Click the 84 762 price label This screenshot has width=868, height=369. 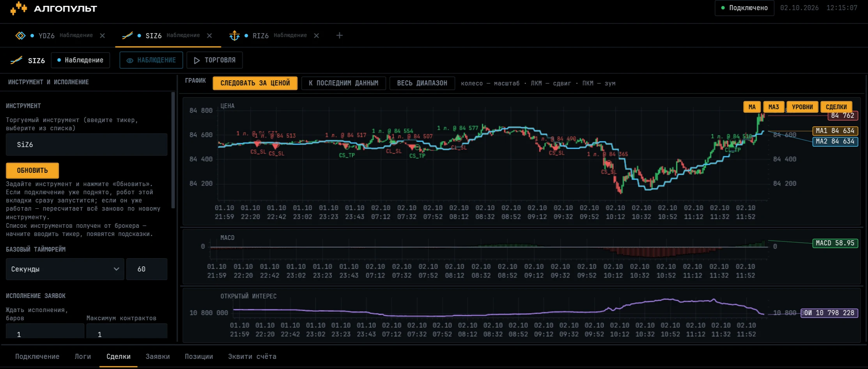click(843, 115)
